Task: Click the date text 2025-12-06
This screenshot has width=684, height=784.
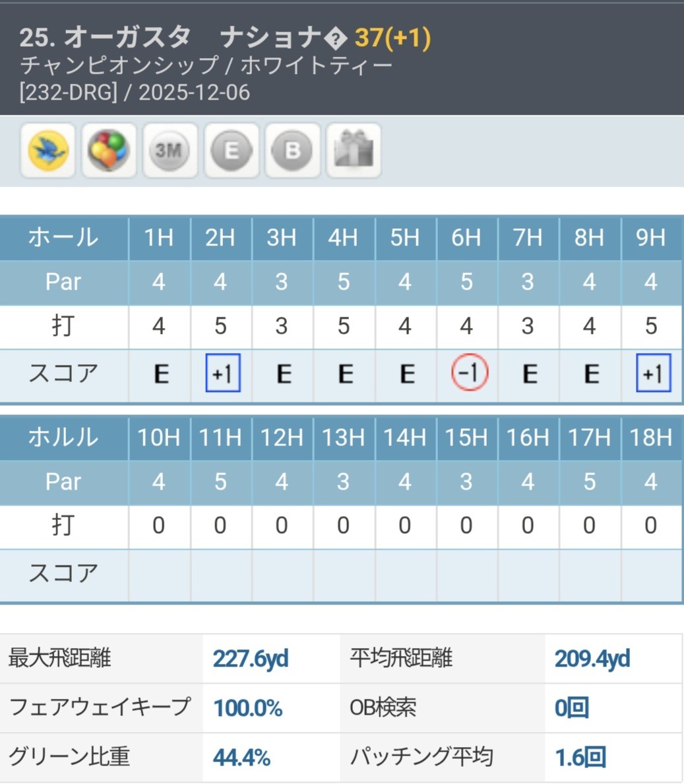Action: click(x=194, y=92)
